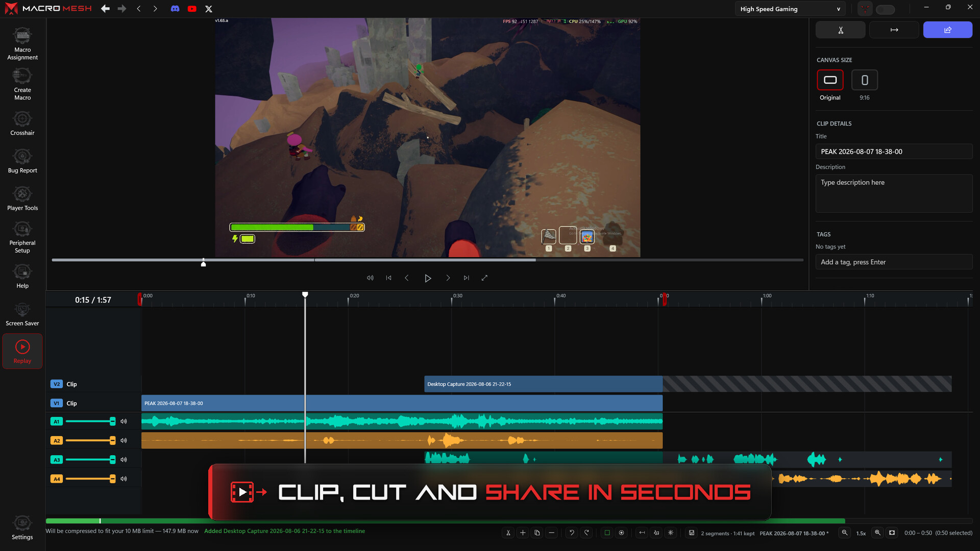Open Player Tools in the sidebar
The image size is (980, 551).
pyautogui.click(x=22, y=199)
